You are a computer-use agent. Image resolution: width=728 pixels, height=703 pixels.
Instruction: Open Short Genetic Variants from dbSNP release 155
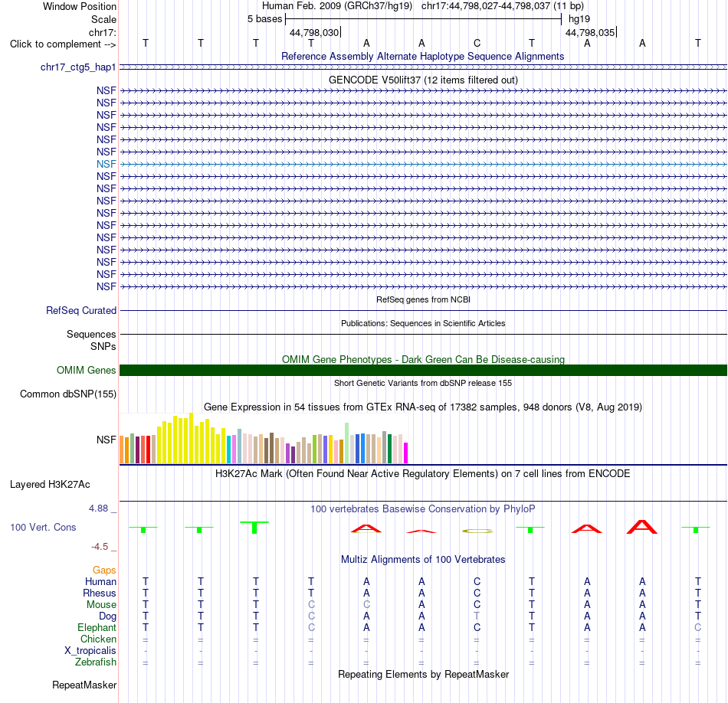(423, 383)
